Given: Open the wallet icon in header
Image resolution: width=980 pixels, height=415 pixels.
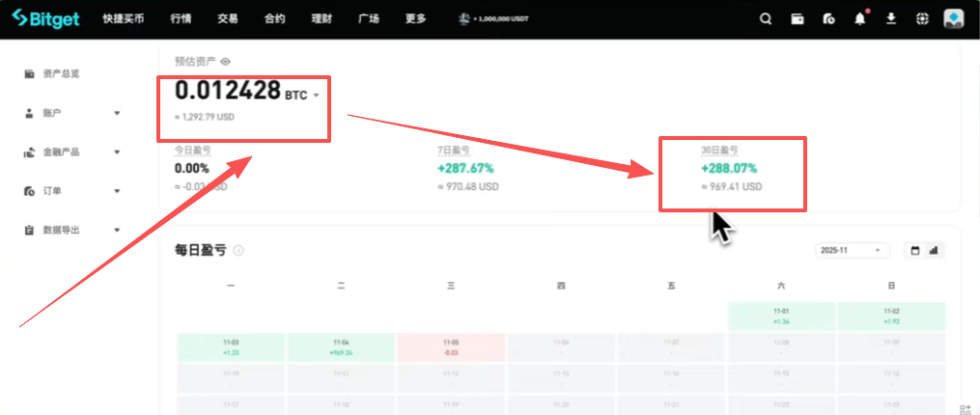Looking at the screenshot, I should tap(798, 18).
